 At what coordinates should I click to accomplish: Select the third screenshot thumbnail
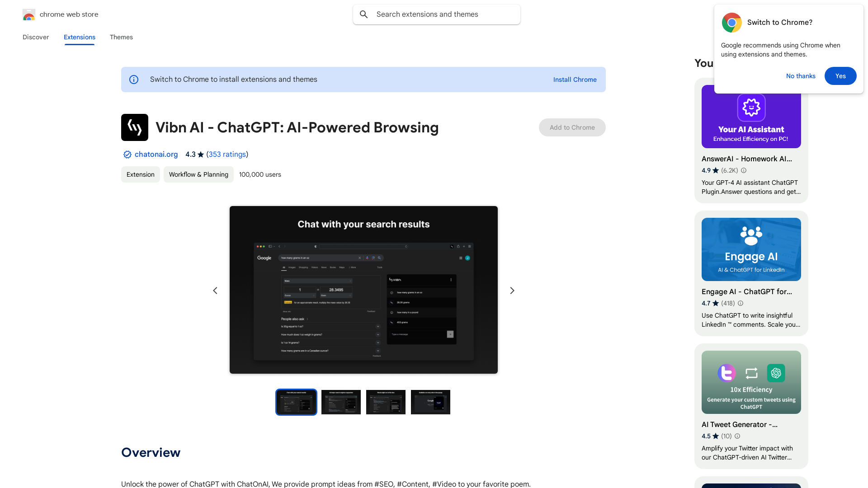pyautogui.click(x=386, y=402)
